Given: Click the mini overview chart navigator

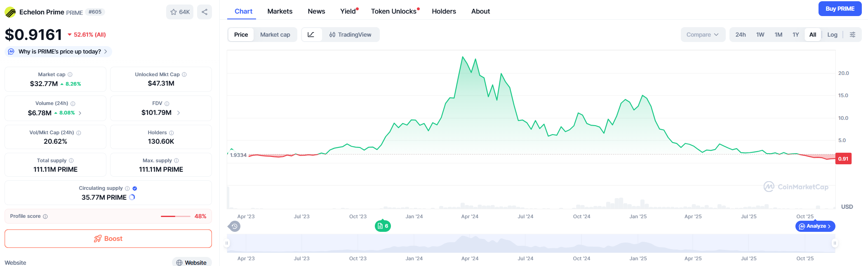Looking at the screenshot, I should coord(531,243).
